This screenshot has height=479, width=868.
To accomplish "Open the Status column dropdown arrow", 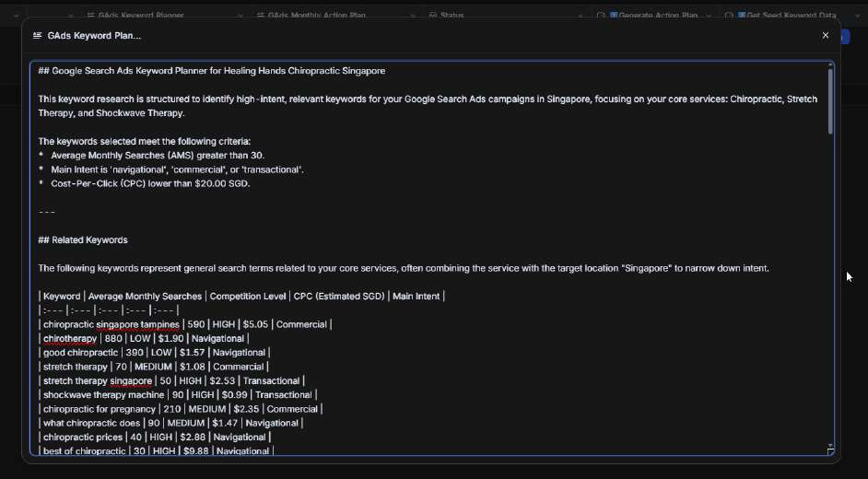I will coord(580,16).
